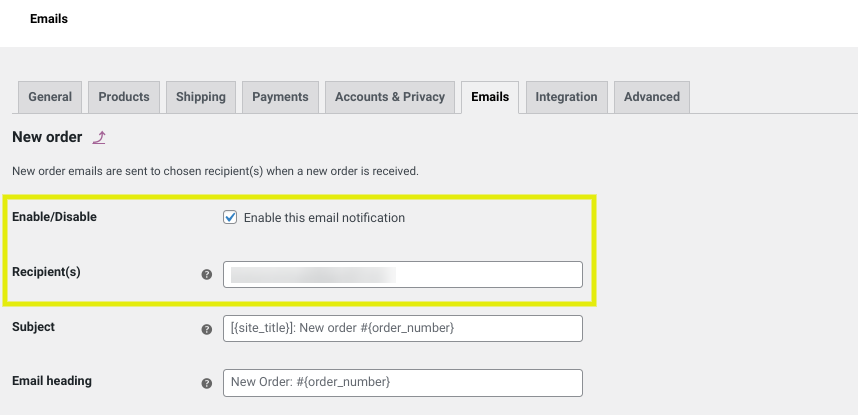Click the Recipient(s) field label
Screen dimensions: 858x415
(x=47, y=272)
